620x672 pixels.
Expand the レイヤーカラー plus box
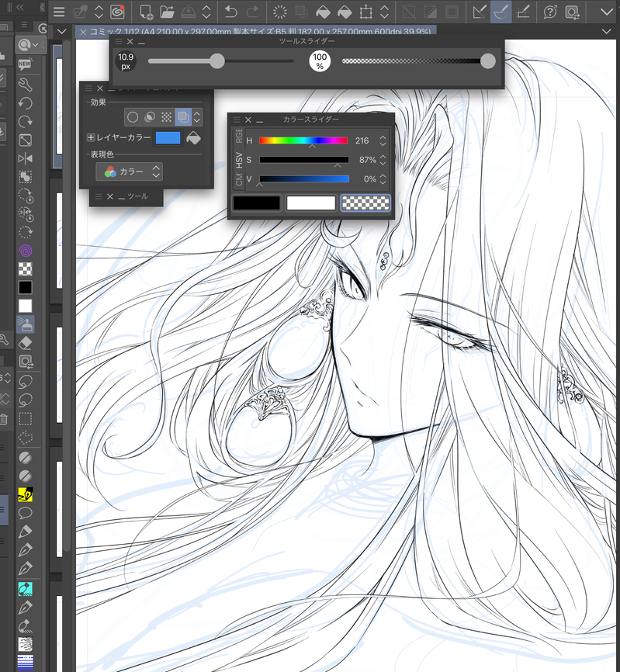pos(91,137)
